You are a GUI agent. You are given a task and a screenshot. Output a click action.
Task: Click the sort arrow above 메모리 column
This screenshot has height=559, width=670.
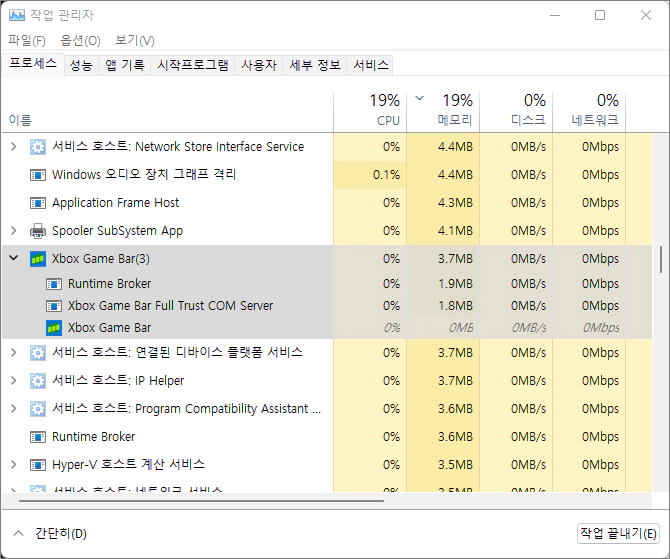click(x=420, y=98)
